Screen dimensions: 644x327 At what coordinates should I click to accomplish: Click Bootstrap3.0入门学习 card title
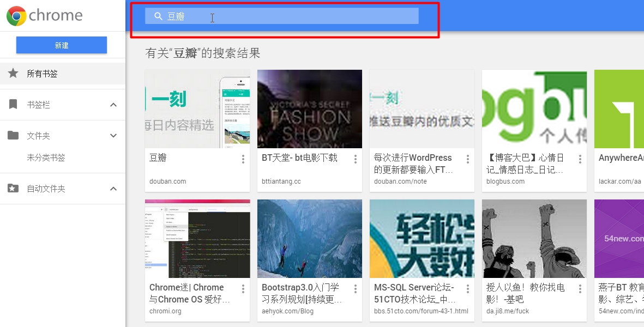tap(302, 293)
